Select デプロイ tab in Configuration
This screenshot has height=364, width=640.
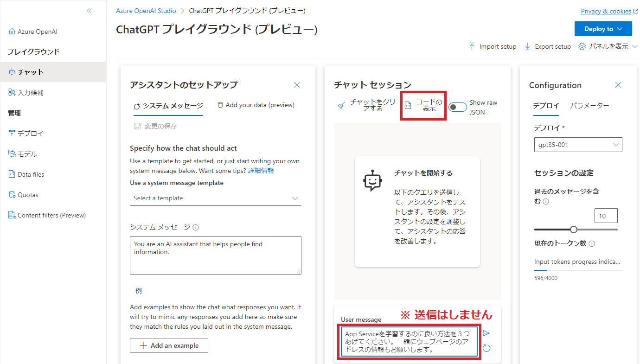point(546,106)
